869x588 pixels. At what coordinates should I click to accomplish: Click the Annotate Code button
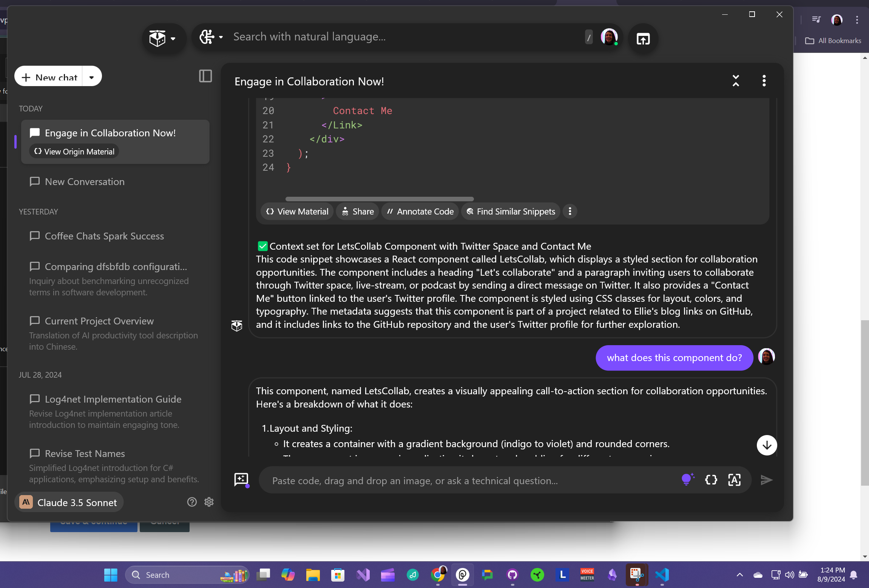point(420,211)
